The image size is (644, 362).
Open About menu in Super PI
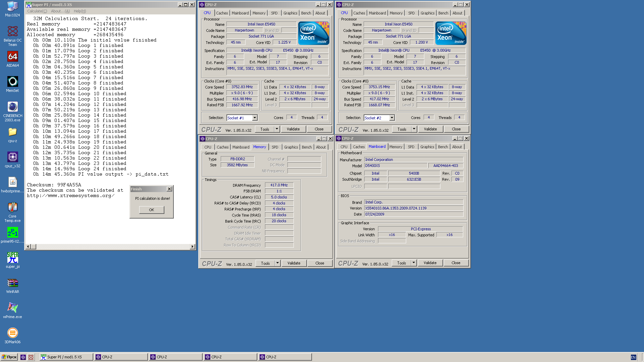click(x=60, y=11)
